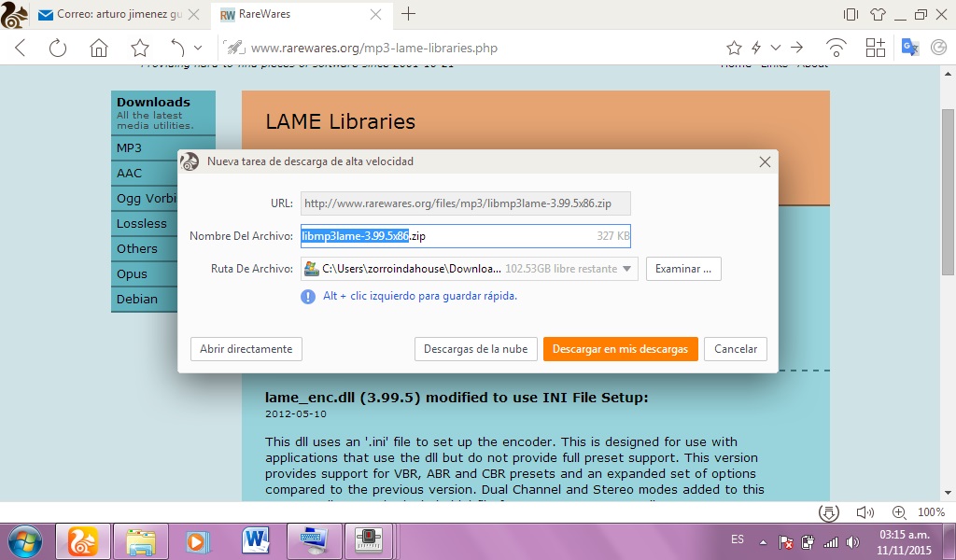This screenshot has height=560, width=956.
Task: Open Others sidebar category
Action: pos(137,248)
